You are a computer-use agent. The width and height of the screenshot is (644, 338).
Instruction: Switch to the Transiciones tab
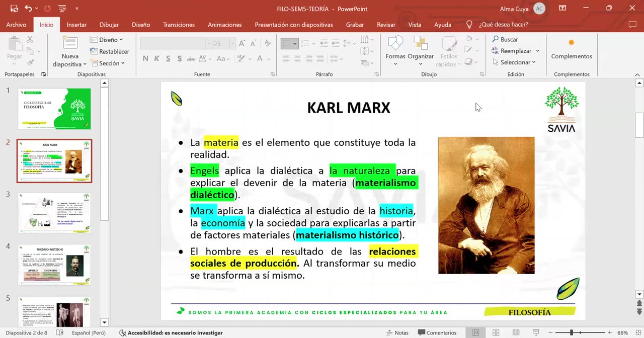click(x=179, y=25)
